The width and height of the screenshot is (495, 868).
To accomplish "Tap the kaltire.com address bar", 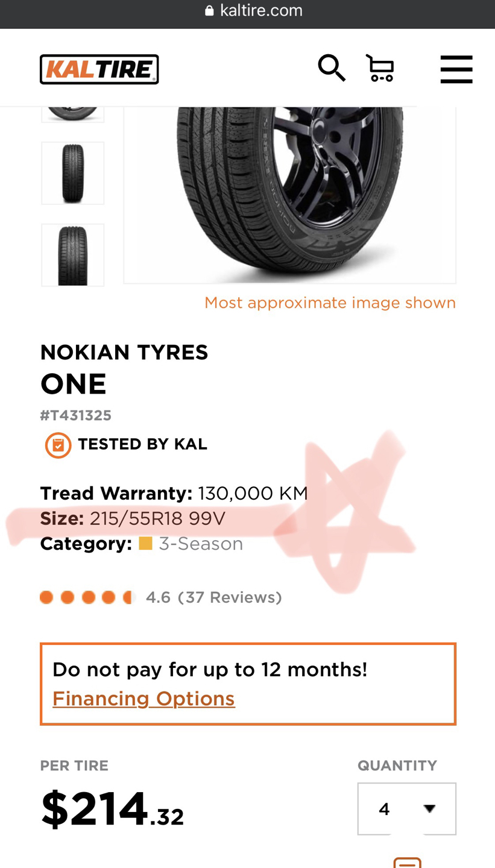I will [260, 10].
